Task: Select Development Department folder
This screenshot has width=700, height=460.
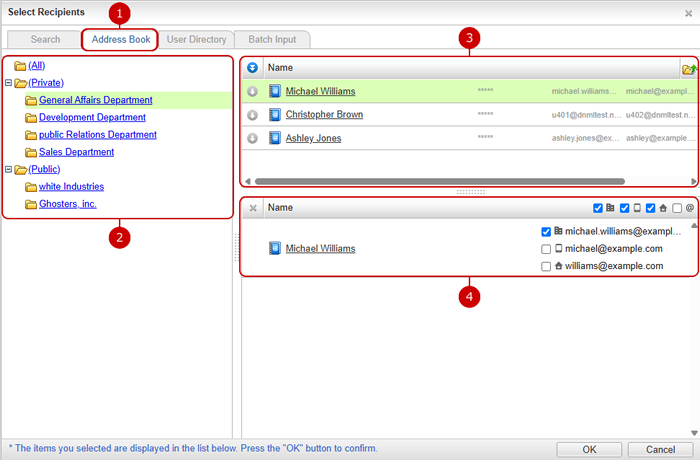Action: click(x=92, y=117)
